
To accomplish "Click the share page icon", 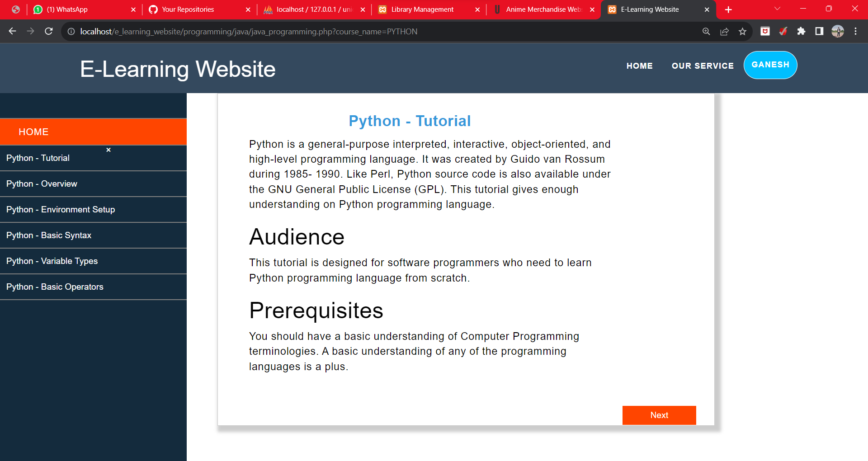I will tap(725, 32).
